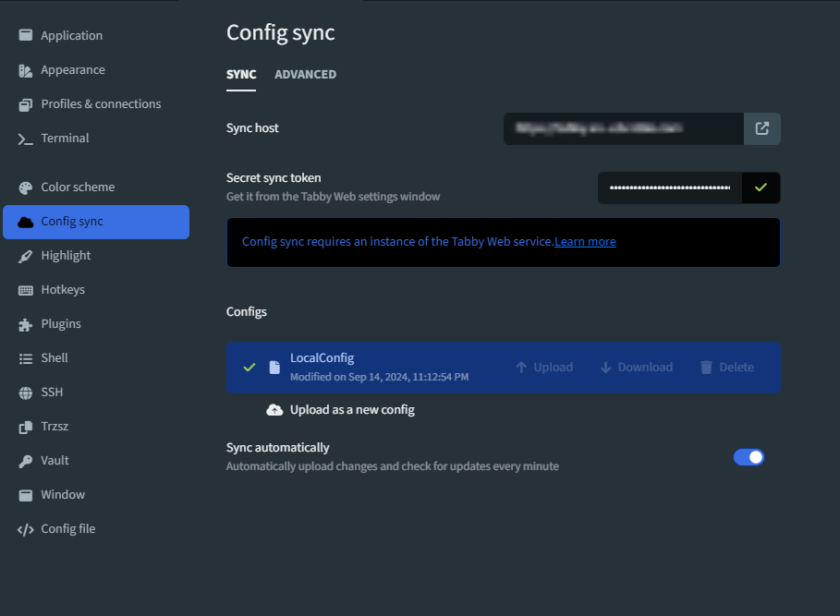Upload the LocalConfig to server
Image resolution: width=840 pixels, height=616 pixels.
(544, 368)
